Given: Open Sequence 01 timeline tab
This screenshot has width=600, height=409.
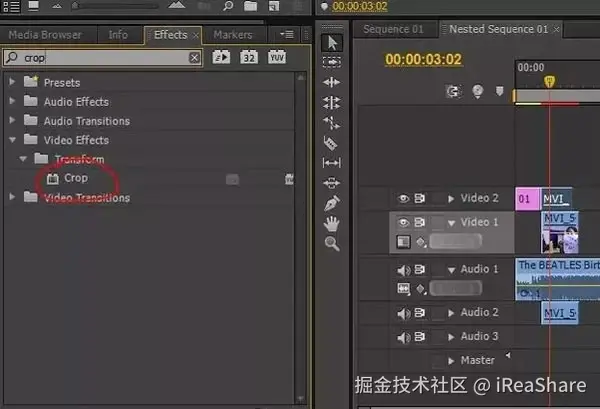Looking at the screenshot, I should pos(393,29).
